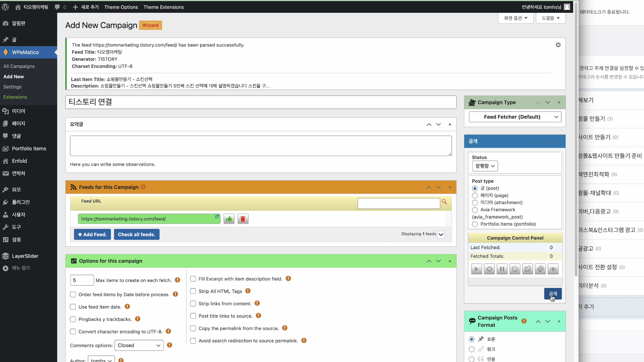Click Check all feeds button
This screenshot has width=644, height=362.
click(137, 235)
